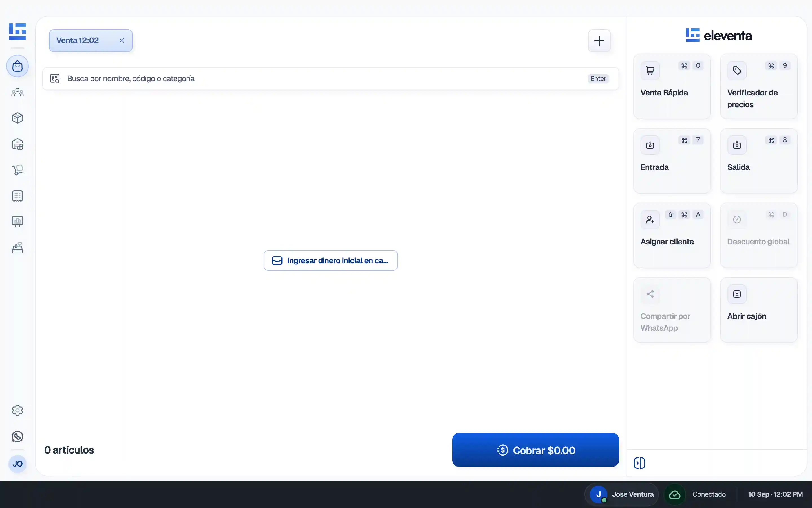Screen dimensions: 812x508
Task: Click the Enter key hint in search bar
Action: click(x=598, y=79)
